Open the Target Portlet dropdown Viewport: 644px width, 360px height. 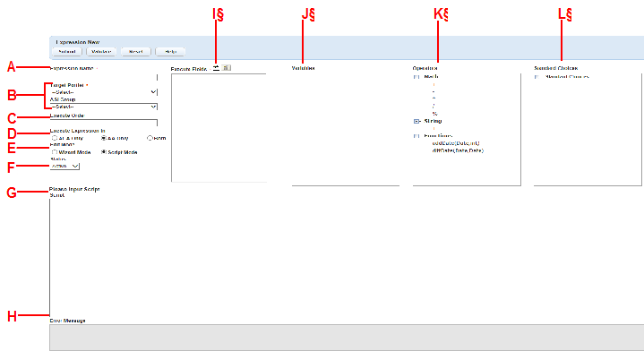tap(103, 92)
